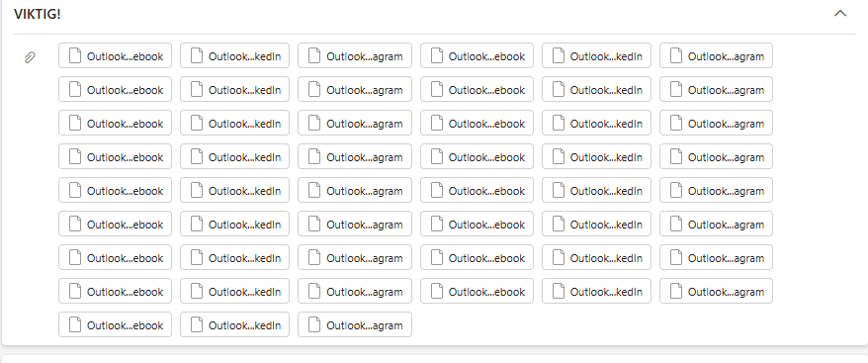Click the paperclip attachments icon

coord(30,57)
